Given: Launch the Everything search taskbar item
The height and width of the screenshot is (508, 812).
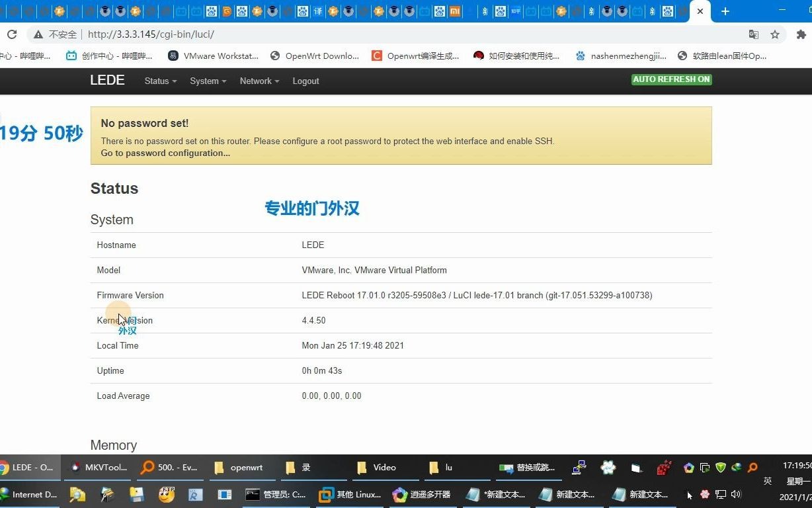Looking at the screenshot, I should (x=169, y=468).
